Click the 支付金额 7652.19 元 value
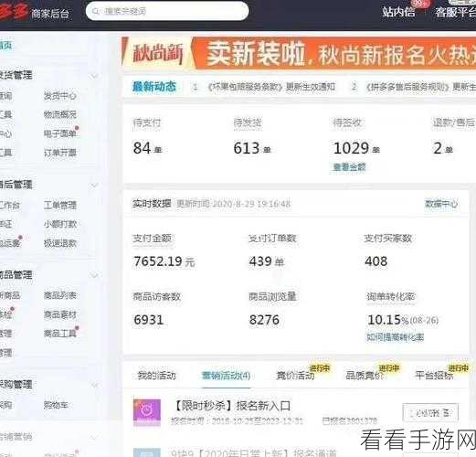This screenshot has height=457, width=476. pos(164,261)
